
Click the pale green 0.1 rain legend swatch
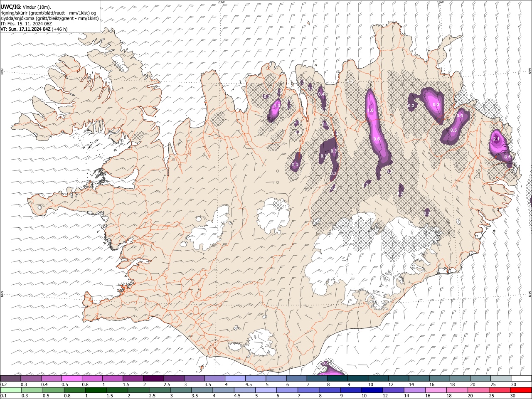[x=11, y=390]
